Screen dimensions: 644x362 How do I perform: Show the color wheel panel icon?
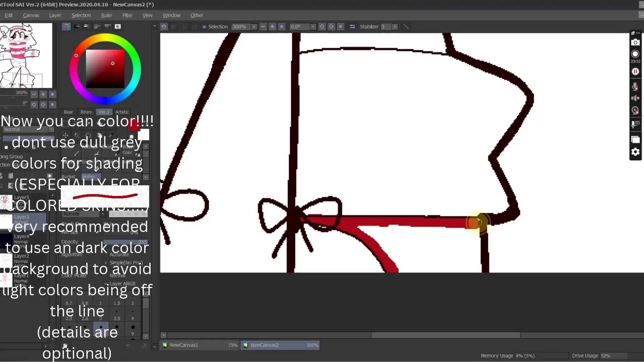pyautogui.click(x=66, y=26)
